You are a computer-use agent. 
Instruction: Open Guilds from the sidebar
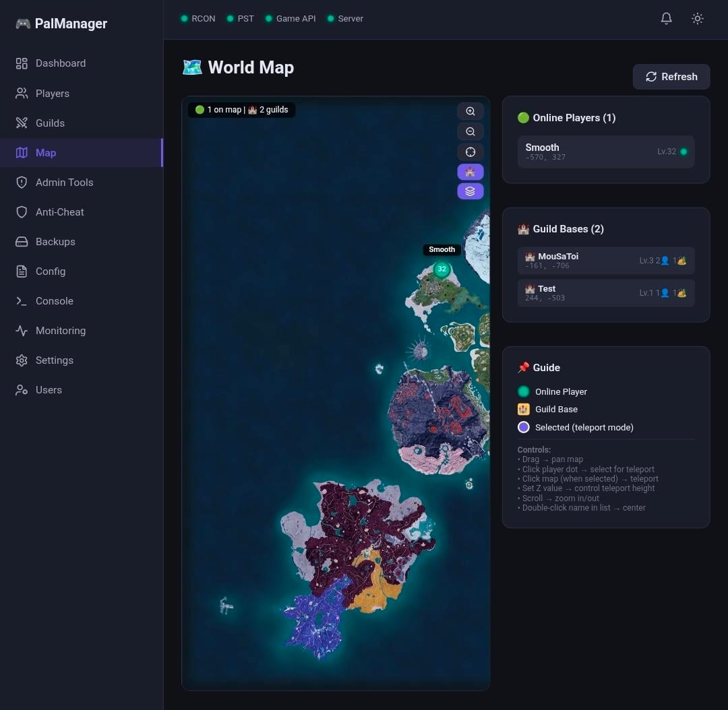tap(50, 123)
